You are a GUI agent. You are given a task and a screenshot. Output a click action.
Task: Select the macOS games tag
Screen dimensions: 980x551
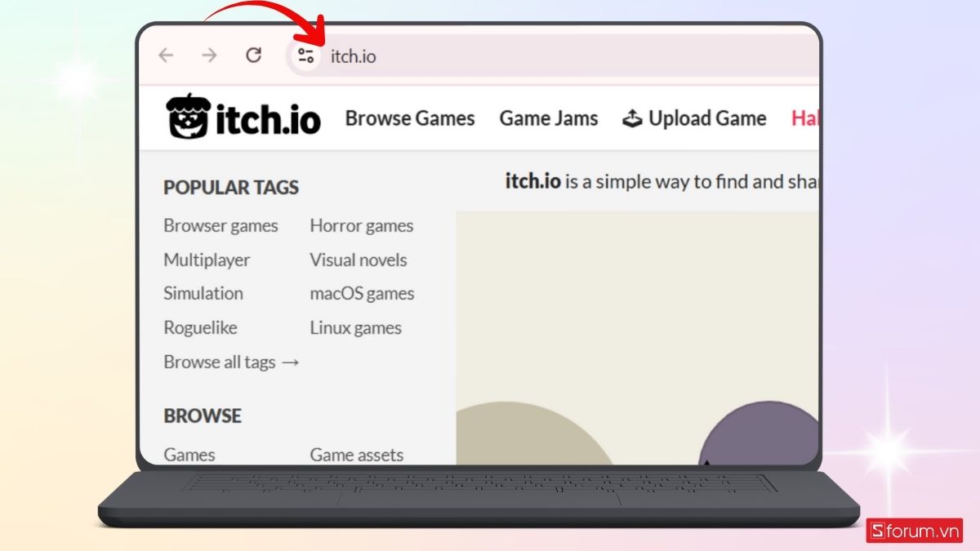(362, 294)
